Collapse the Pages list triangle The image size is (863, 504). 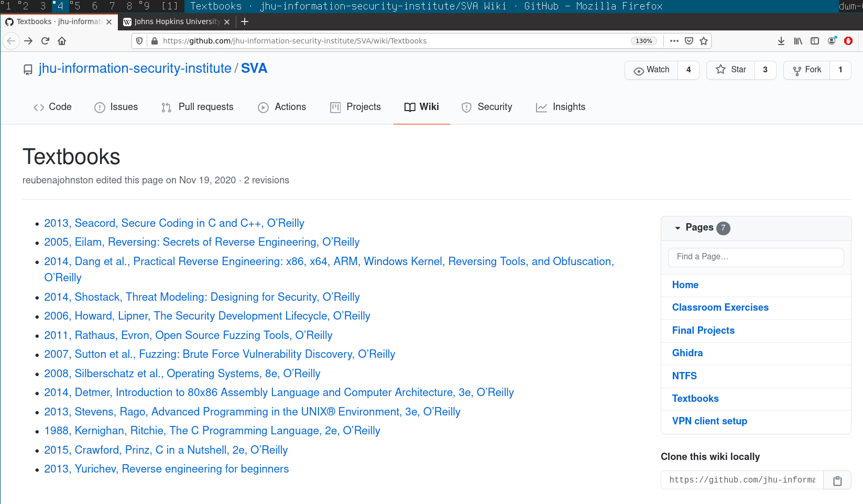pos(678,228)
